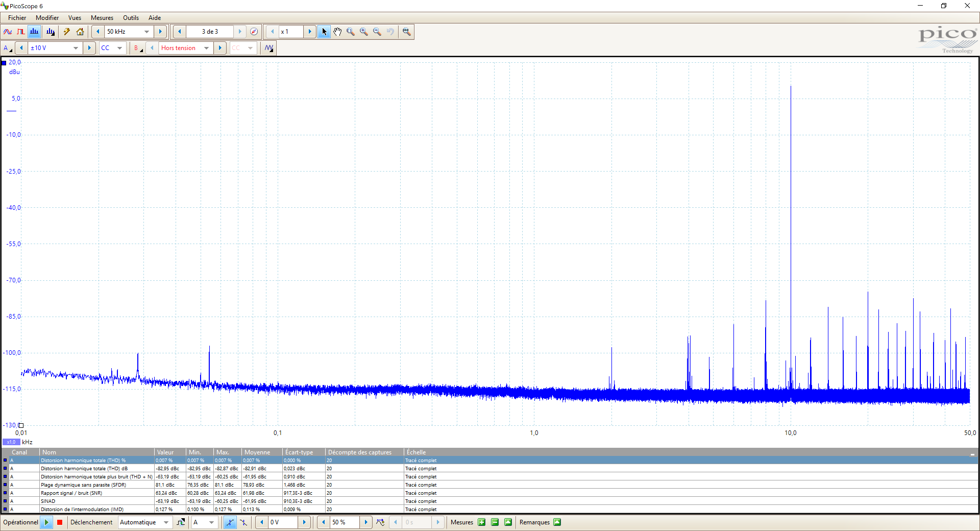980x531 pixels.
Task: Select the zoom in tool
Action: point(364,32)
